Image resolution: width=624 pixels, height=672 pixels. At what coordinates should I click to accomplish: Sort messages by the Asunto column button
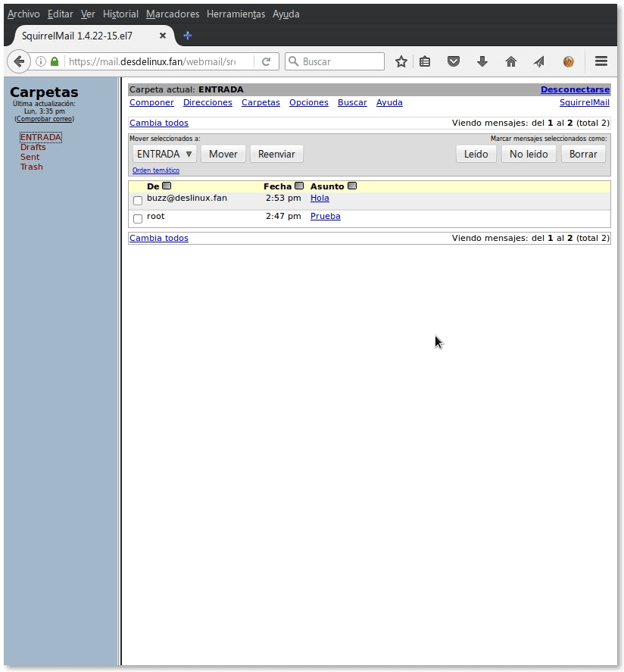coord(352,186)
